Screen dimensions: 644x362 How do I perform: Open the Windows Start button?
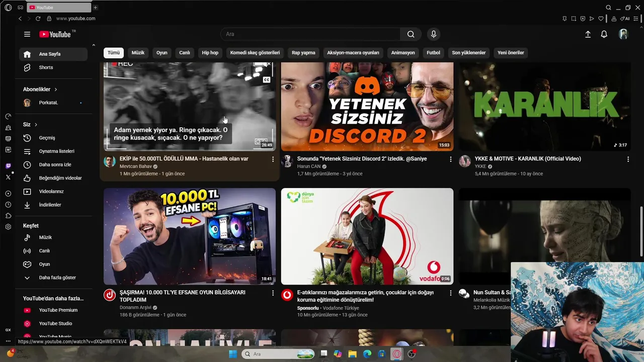click(x=233, y=354)
